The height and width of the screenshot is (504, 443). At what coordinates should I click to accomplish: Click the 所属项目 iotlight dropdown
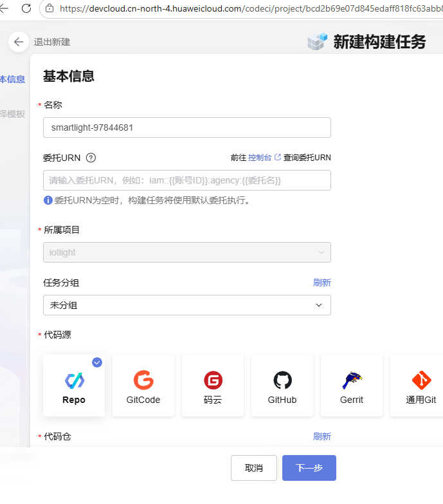(187, 252)
